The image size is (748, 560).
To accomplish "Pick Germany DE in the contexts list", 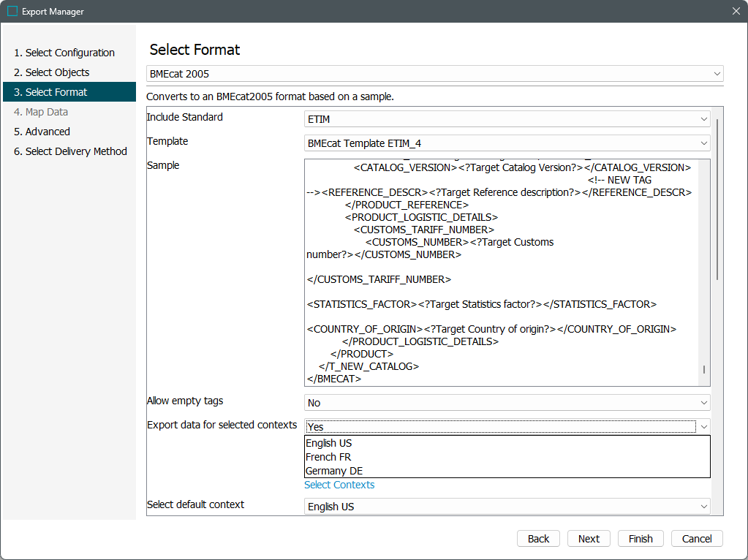I will [x=334, y=471].
